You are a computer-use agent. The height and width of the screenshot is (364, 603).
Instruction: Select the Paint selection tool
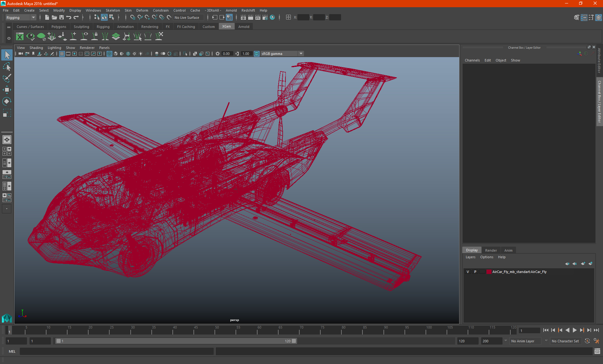(7, 78)
